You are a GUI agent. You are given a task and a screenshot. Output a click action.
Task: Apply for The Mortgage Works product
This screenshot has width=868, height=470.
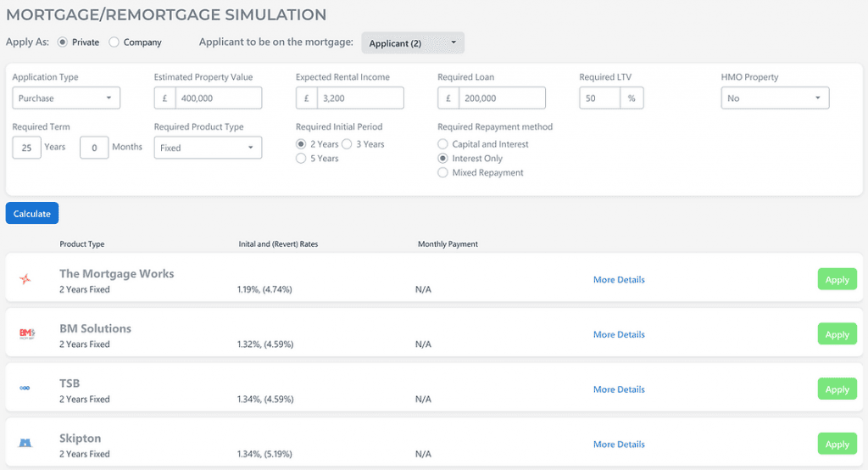point(837,279)
